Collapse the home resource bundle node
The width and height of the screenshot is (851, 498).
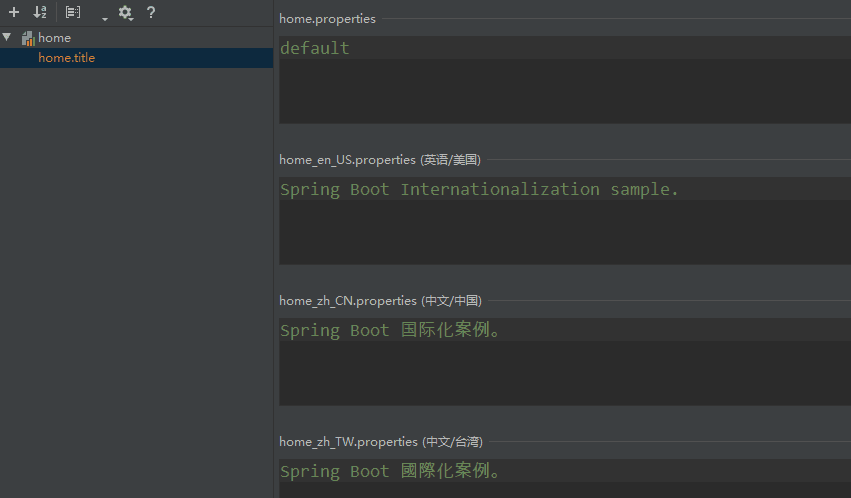pyautogui.click(x=8, y=37)
